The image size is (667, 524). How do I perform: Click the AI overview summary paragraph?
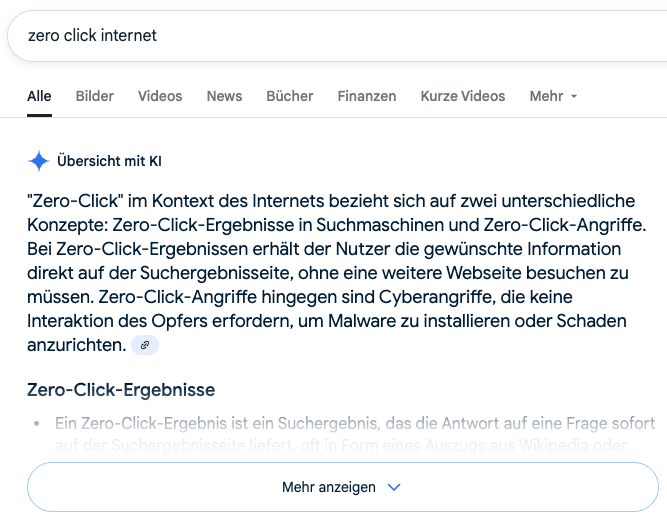tap(336, 273)
